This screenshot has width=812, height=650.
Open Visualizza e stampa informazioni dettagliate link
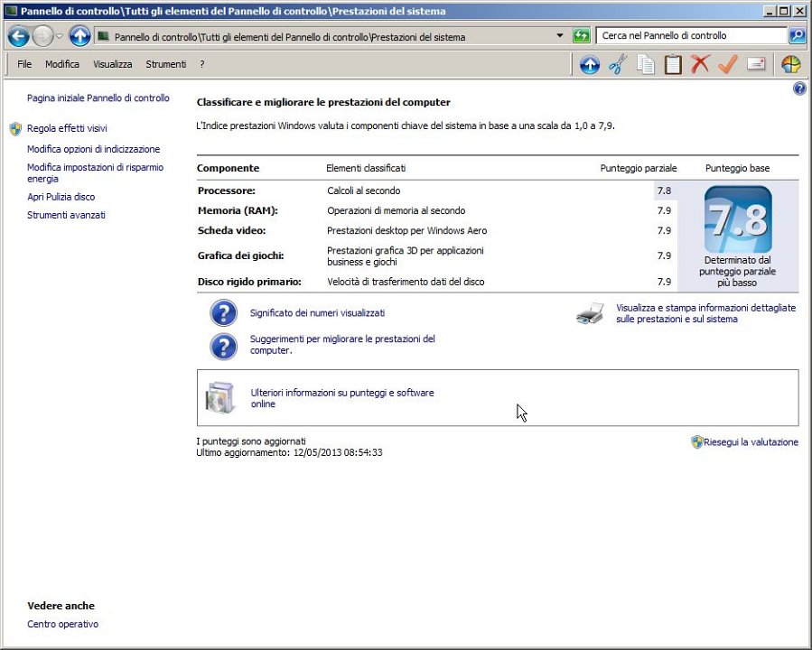(705, 313)
